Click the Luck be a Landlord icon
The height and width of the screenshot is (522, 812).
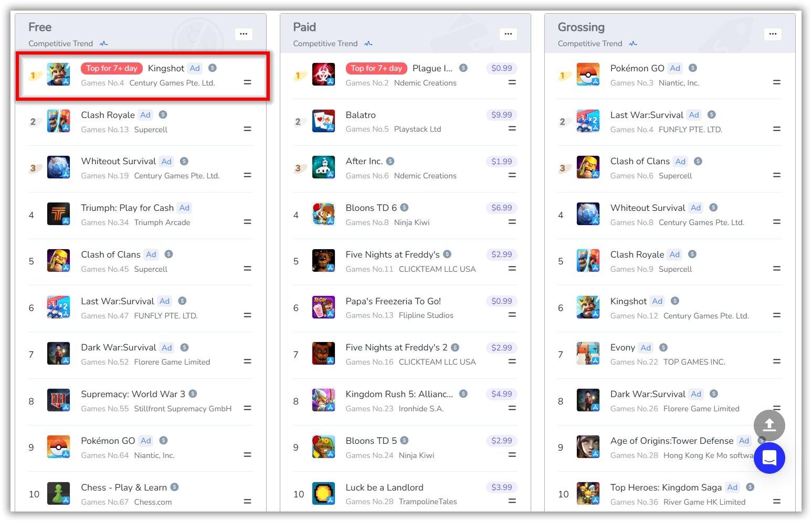(323, 494)
